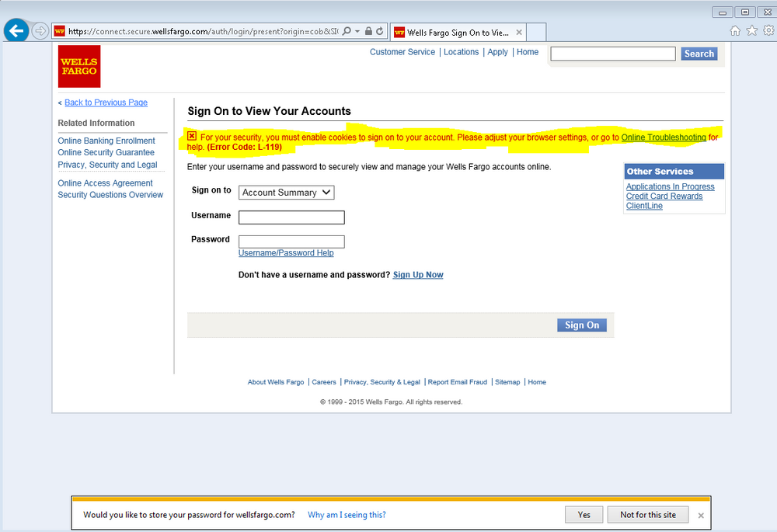The image size is (777, 532).
Task: Close the Wells Fargo Sign On tab
Action: pyautogui.click(x=519, y=32)
